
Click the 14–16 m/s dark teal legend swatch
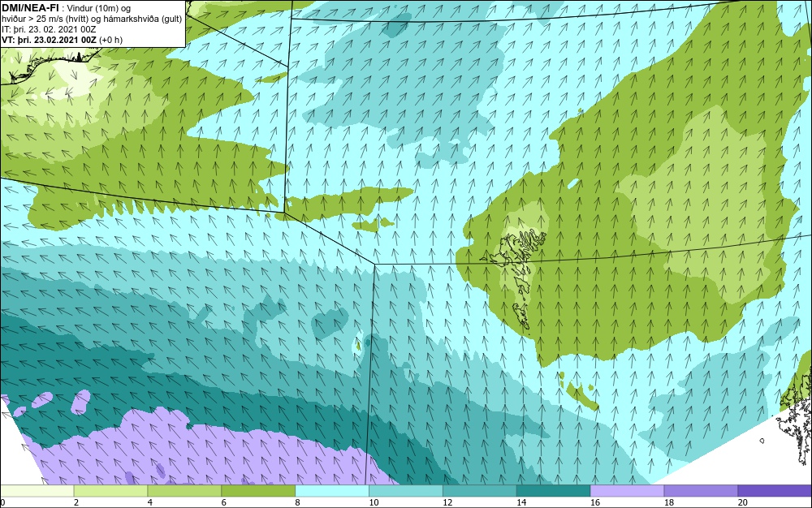[x=554, y=490]
